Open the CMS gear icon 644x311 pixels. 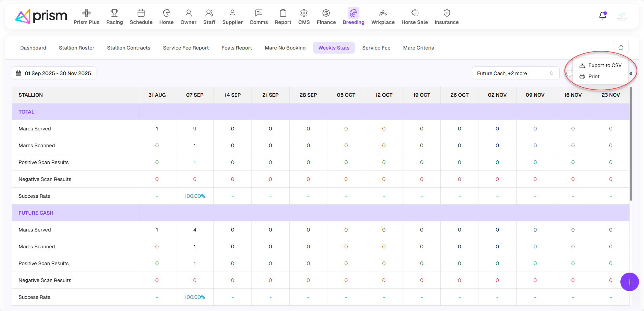[x=304, y=13]
